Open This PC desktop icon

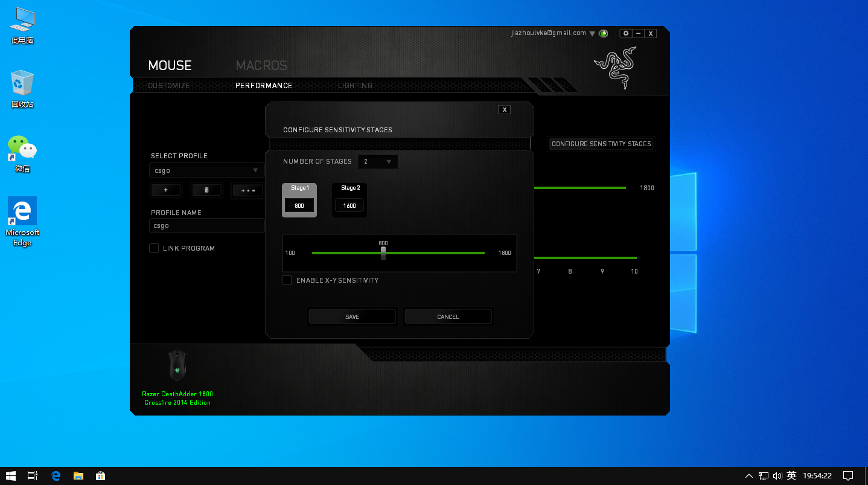[22, 25]
